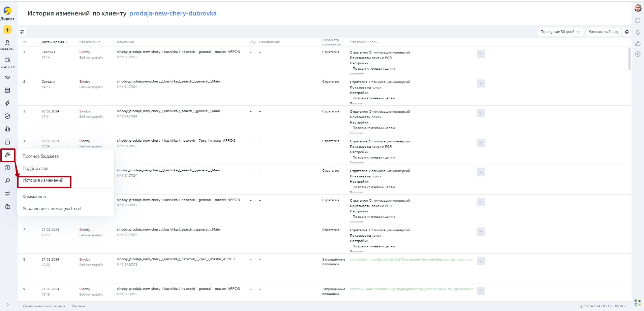Open the prodaja-new-chery-dubrovka client link
This screenshot has width=644, height=311.
(173, 13)
